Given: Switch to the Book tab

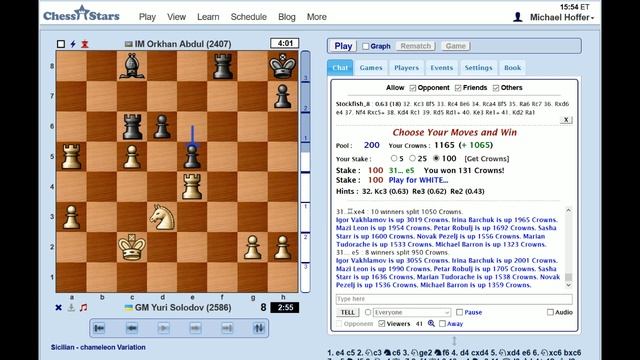Looking at the screenshot, I should (x=513, y=68).
